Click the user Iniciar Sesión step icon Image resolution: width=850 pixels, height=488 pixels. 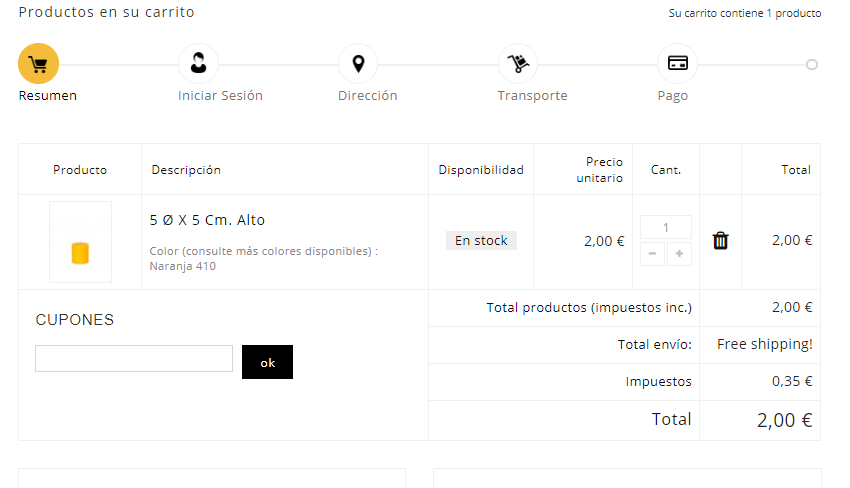198,64
